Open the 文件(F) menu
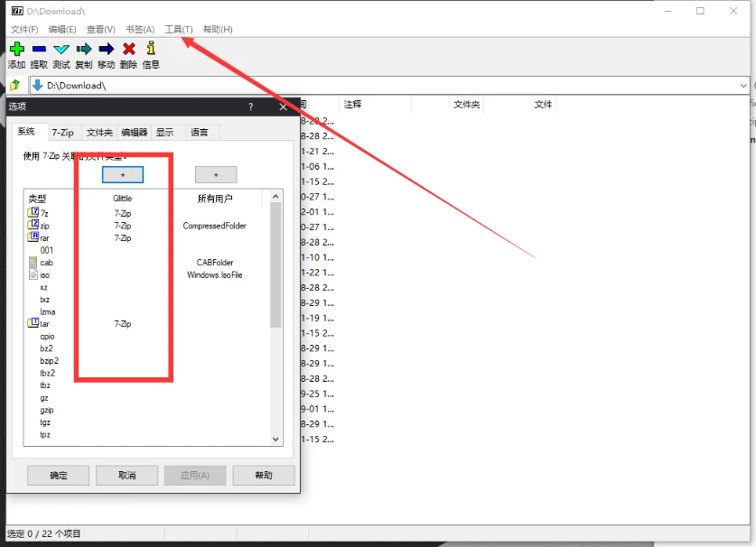Screen dimensions: 756x547 tap(24, 30)
